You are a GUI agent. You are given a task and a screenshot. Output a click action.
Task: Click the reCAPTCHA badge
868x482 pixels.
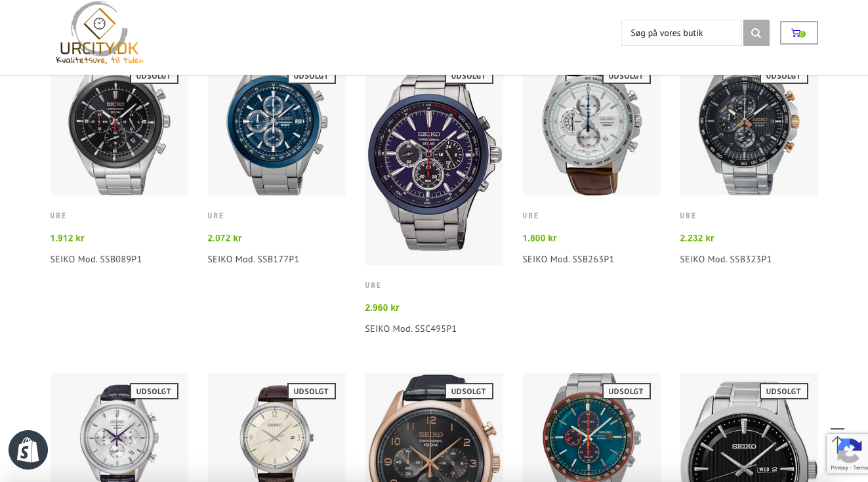tap(847, 454)
